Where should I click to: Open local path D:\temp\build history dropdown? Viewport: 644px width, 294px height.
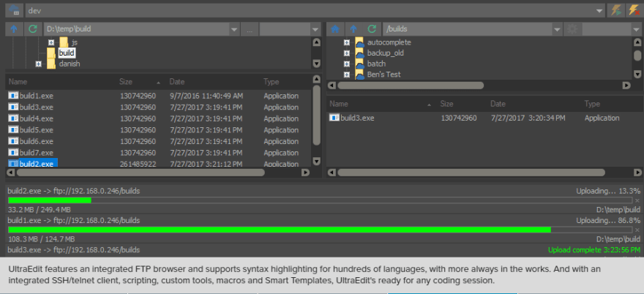tap(234, 29)
